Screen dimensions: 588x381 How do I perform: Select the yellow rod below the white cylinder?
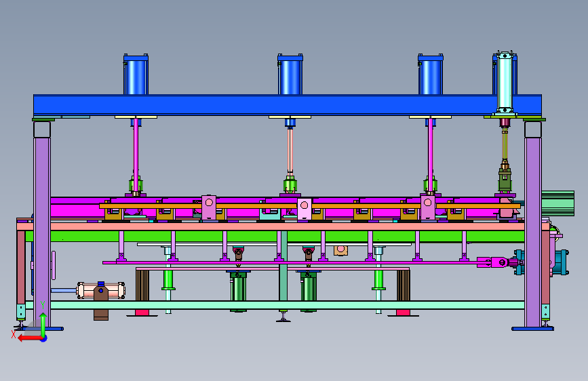pyautogui.click(x=505, y=144)
